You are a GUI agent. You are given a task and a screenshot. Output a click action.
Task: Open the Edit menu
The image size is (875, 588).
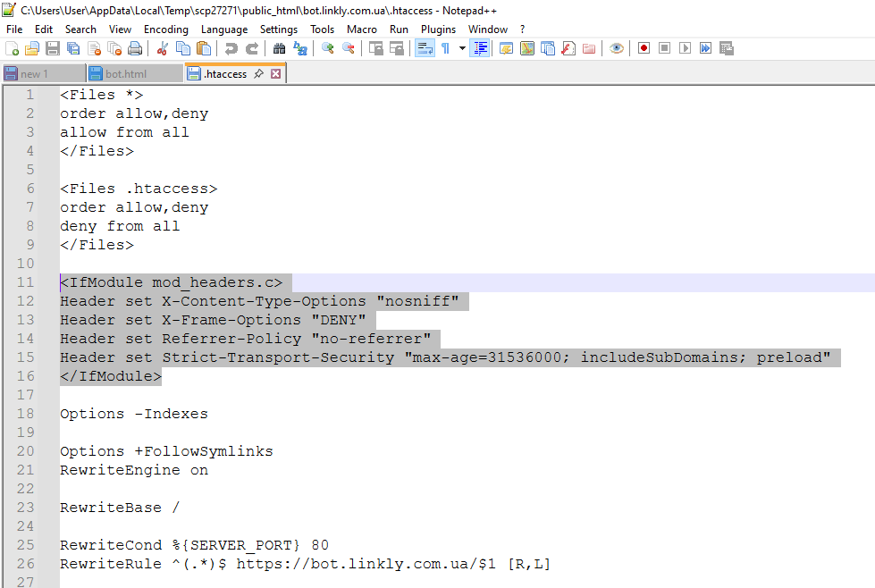click(x=44, y=29)
